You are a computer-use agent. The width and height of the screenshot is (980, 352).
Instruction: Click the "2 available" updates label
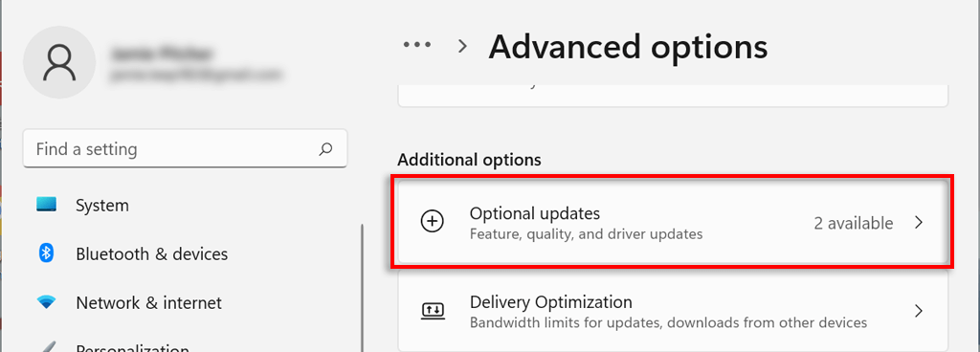853,223
